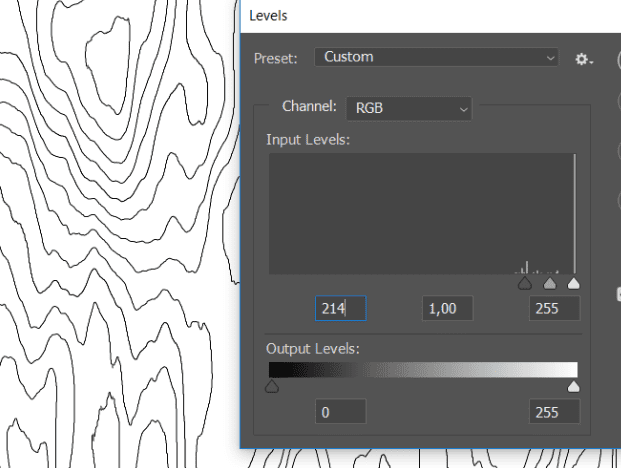
Task: Click the output levels gradient bar
Action: point(423,370)
